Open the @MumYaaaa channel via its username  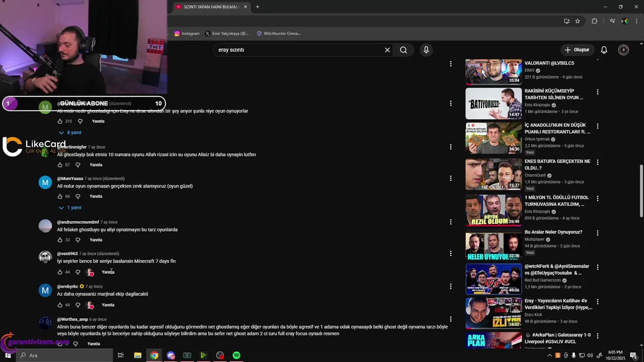coord(70,178)
